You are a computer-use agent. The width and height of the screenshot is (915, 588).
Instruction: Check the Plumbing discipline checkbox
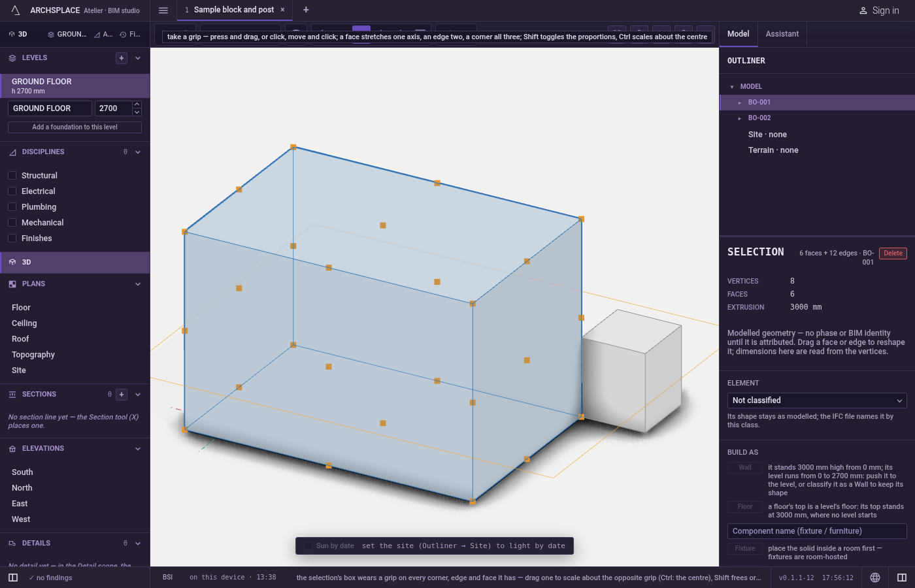(x=12, y=207)
